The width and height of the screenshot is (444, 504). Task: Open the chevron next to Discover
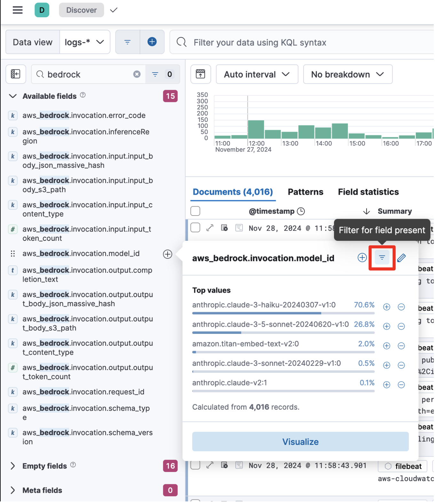(x=114, y=10)
